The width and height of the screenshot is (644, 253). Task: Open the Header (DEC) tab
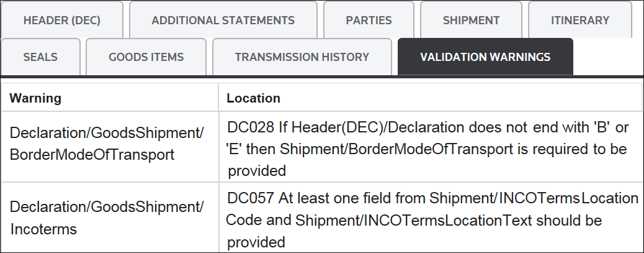click(62, 20)
